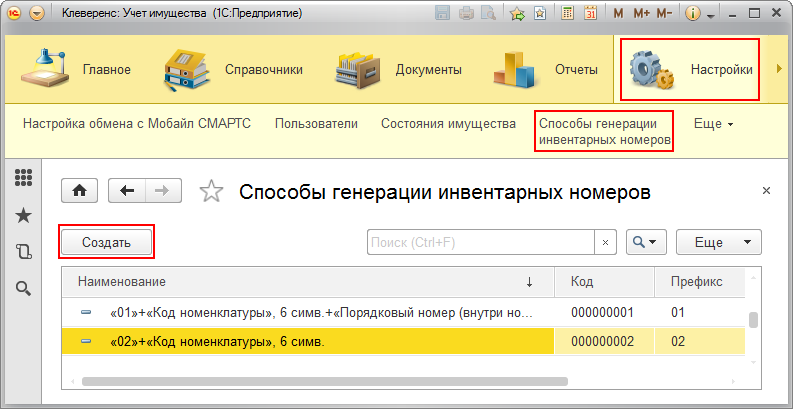The width and height of the screenshot is (793, 409).
Task: Focus the Поиск (Ctrl+F) field
Action: [x=480, y=242]
